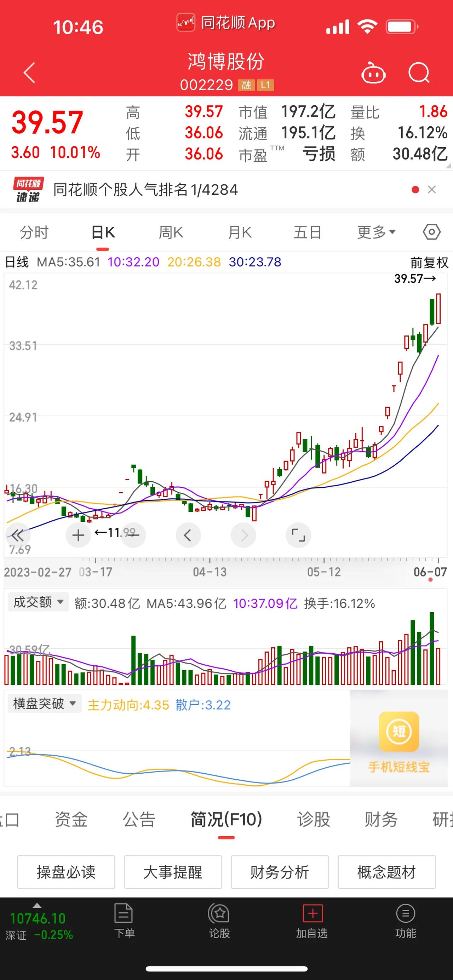
Task: Add stock via 加自选 icon
Action: point(312,913)
